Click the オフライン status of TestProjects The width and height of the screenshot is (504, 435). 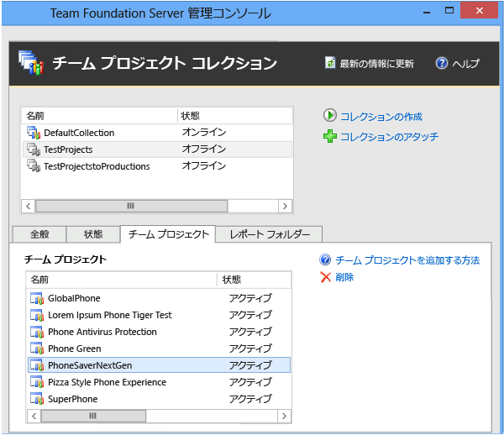point(204,149)
